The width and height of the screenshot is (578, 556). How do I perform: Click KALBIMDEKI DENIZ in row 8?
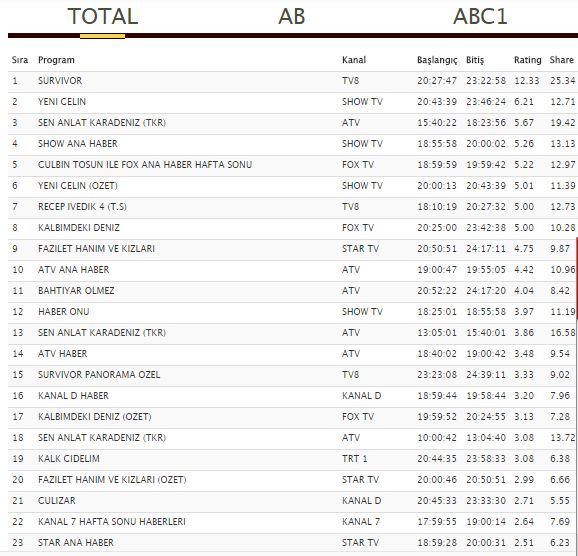tap(79, 228)
